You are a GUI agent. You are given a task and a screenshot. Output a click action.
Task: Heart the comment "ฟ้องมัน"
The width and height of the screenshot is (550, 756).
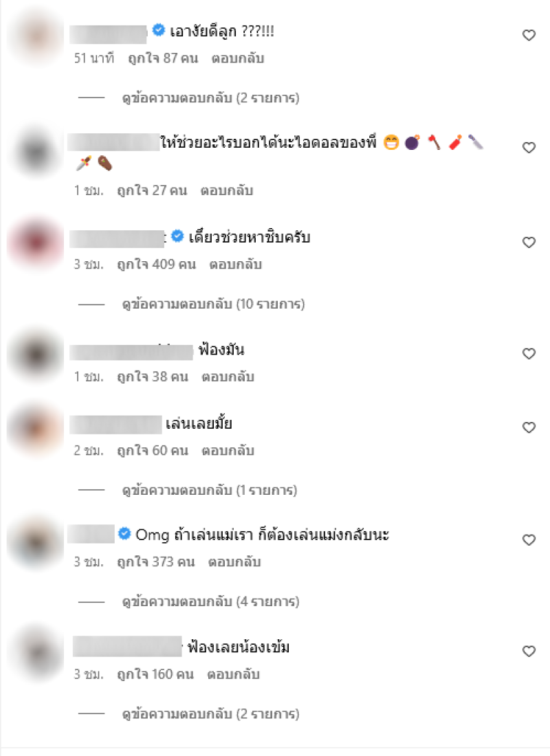529,354
